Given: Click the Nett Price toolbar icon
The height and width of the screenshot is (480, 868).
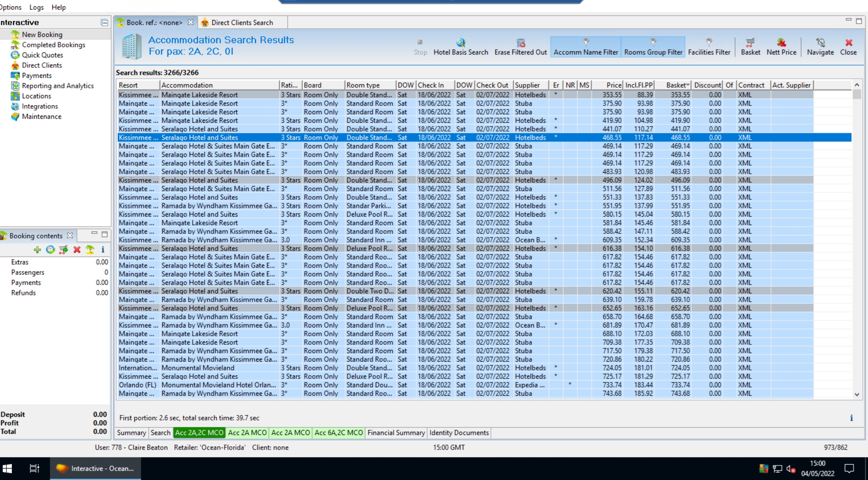Looking at the screenshot, I should click(781, 47).
